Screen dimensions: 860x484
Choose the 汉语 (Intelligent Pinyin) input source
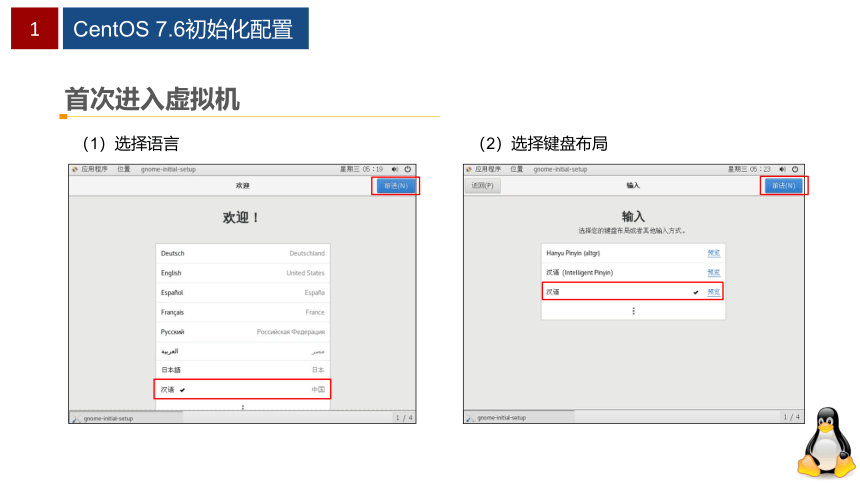[633, 272]
